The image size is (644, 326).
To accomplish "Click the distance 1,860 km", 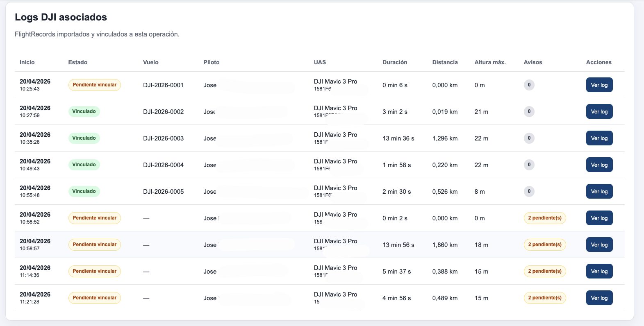I will pos(445,245).
